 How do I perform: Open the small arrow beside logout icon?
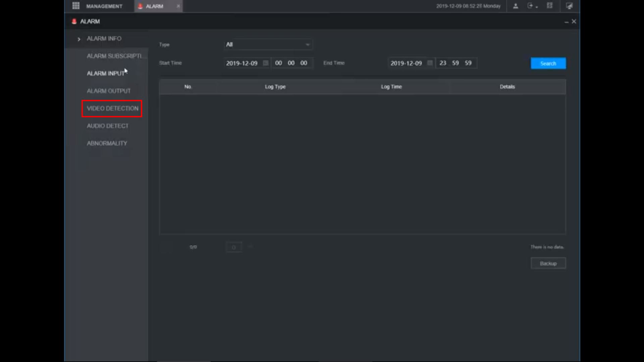pyautogui.click(x=537, y=7)
